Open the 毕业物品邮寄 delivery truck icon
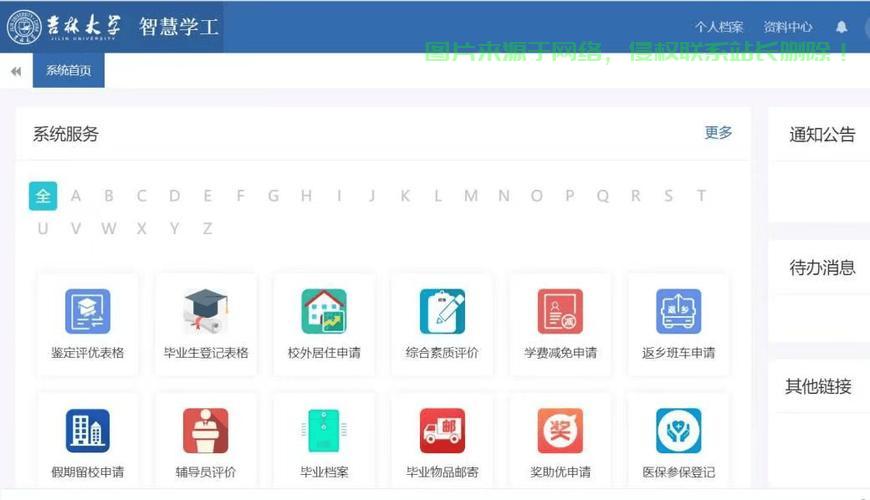This screenshot has height=500, width=870. click(442, 431)
